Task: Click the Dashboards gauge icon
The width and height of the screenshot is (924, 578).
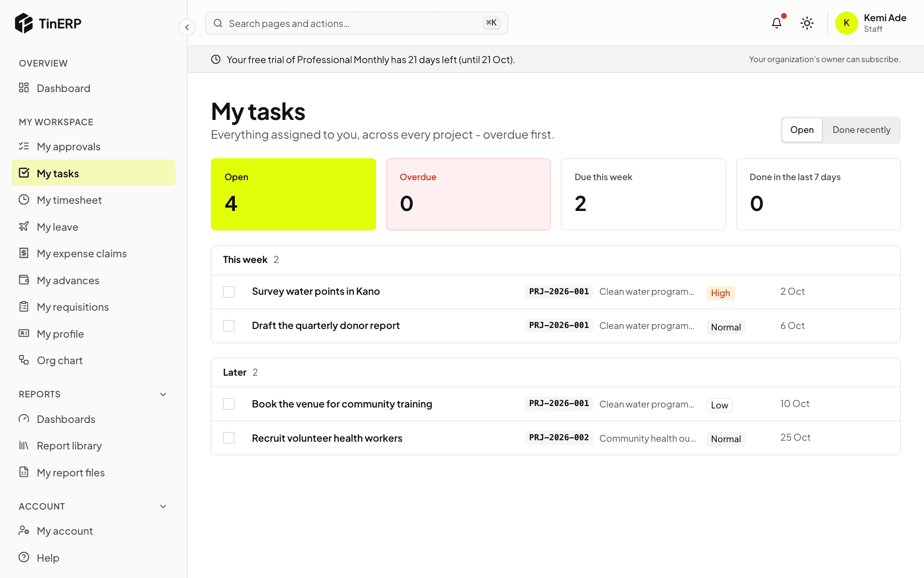Action: [24, 419]
